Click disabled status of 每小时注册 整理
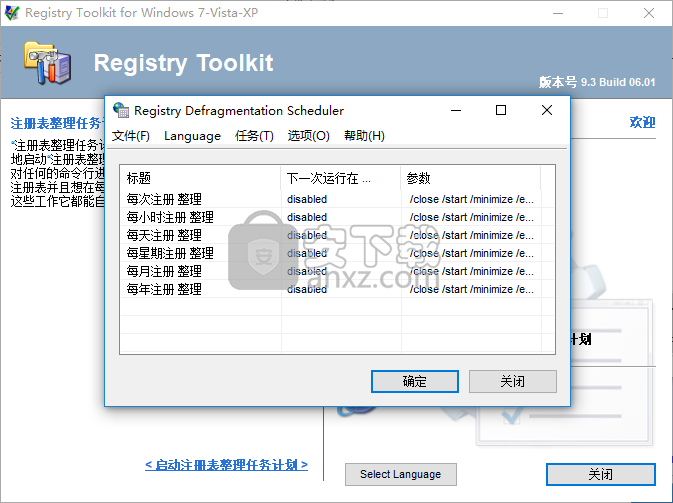The height and width of the screenshot is (503, 673). tap(307, 217)
